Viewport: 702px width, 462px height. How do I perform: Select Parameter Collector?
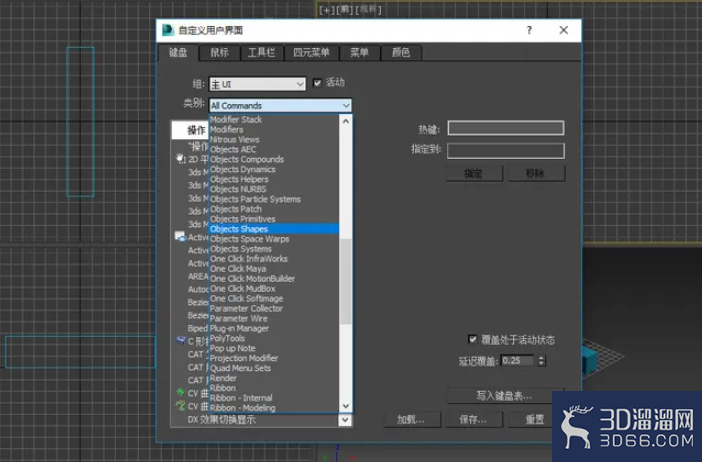coord(246,308)
